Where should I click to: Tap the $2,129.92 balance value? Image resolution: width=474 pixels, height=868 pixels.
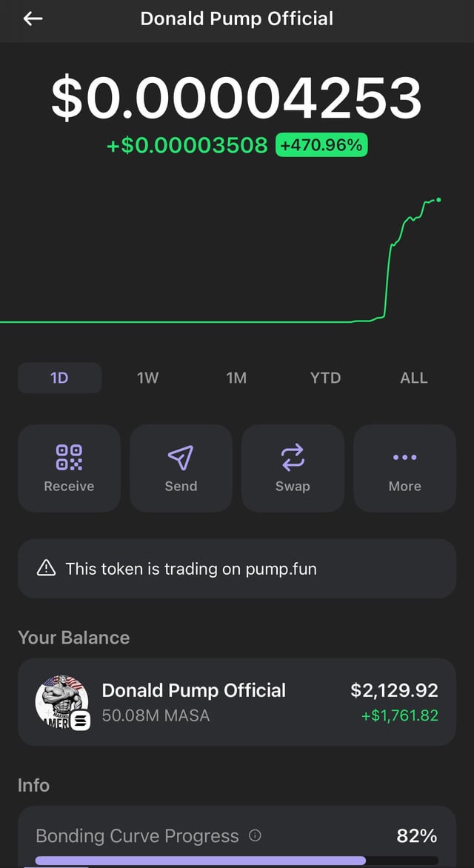pos(394,690)
